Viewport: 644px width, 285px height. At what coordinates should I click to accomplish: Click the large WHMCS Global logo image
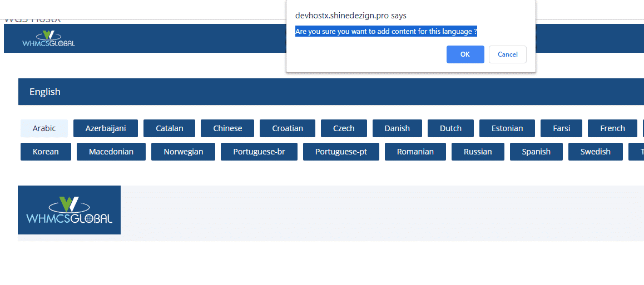pos(69,210)
